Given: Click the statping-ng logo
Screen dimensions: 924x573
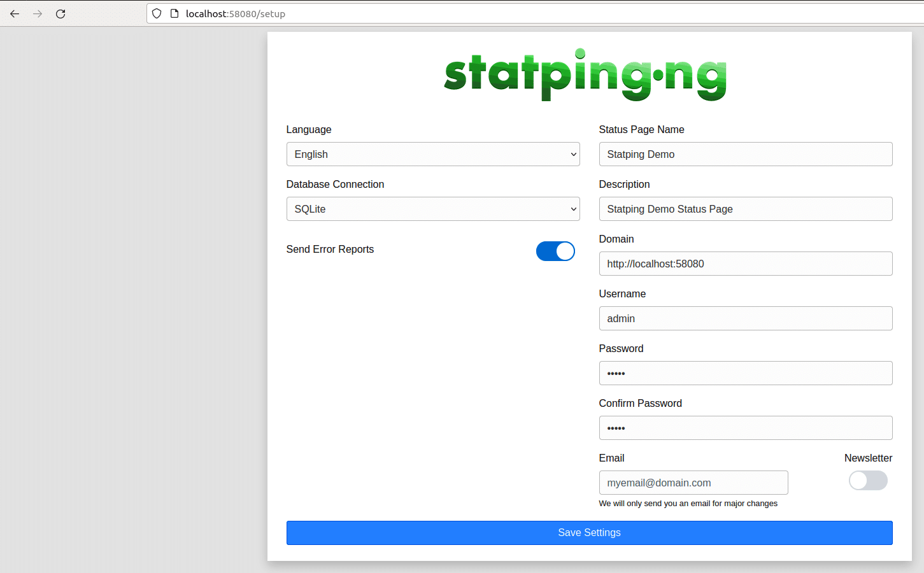Looking at the screenshot, I should click(x=585, y=74).
